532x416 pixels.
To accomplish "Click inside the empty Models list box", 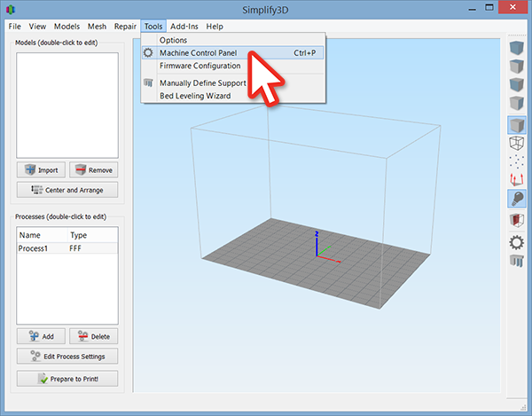I will click(x=67, y=106).
